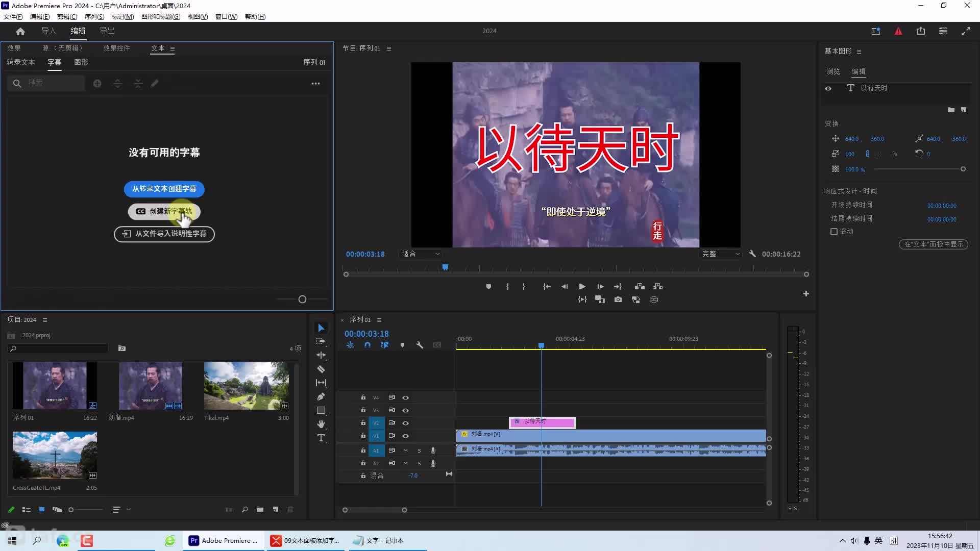Enable the 滚动 checkbox
This screenshot has width=980, height=551.
coord(834,232)
